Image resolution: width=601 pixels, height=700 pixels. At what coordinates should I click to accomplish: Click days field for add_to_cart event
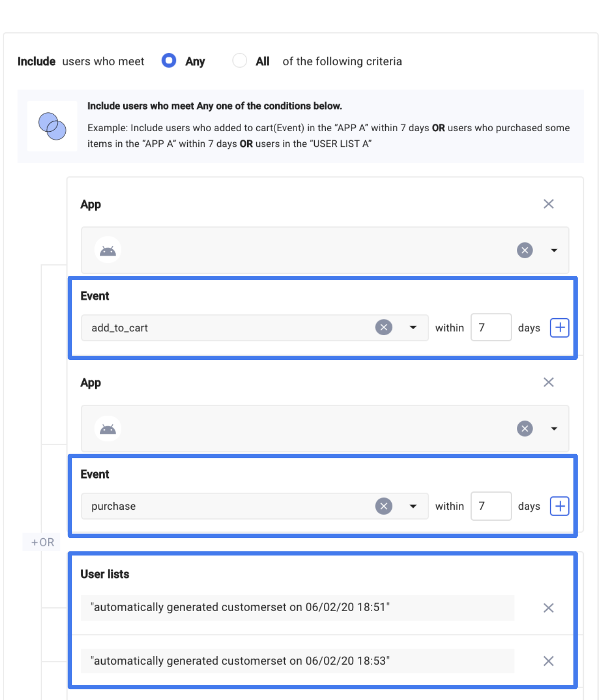pos(491,327)
